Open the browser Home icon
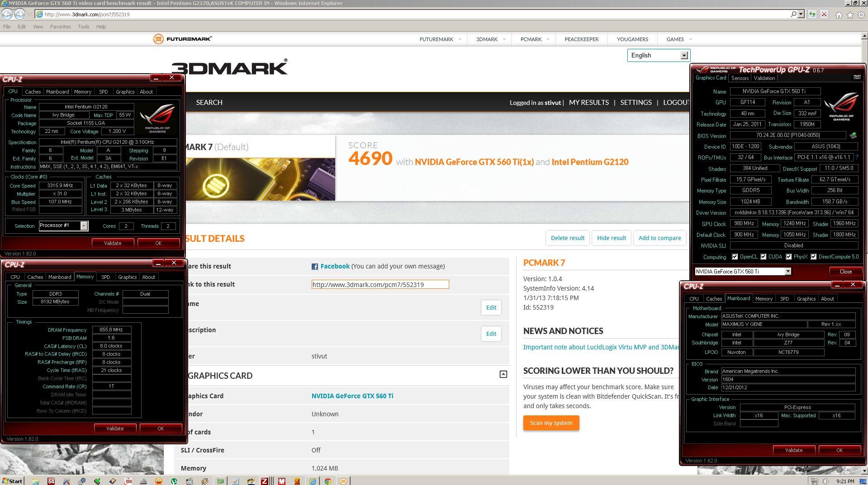The width and height of the screenshot is (868, 485). point(839,14)
